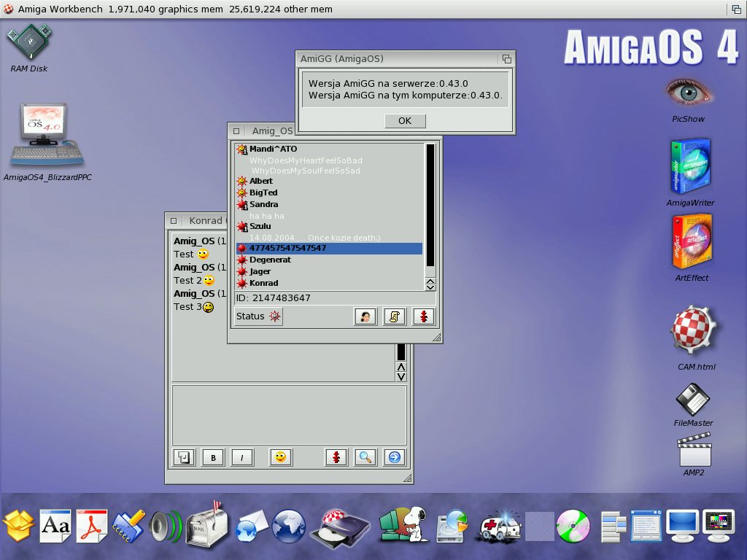The width and height of the screenshot is (747, 560).
Task: Click the ID: 2147483647 field
Action: 333,298
